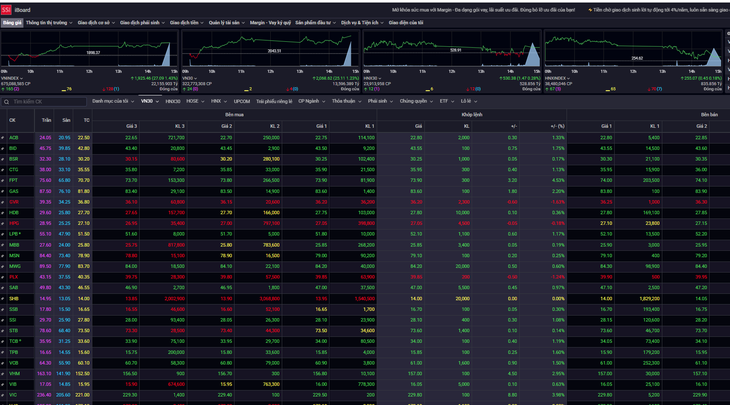Click the SSI logo icon
Screen dimensions: 730x405
(x=6, y=10)
